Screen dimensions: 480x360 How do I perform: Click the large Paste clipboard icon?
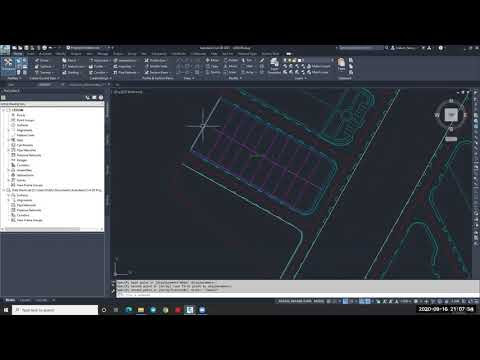[x=341, y=64]
